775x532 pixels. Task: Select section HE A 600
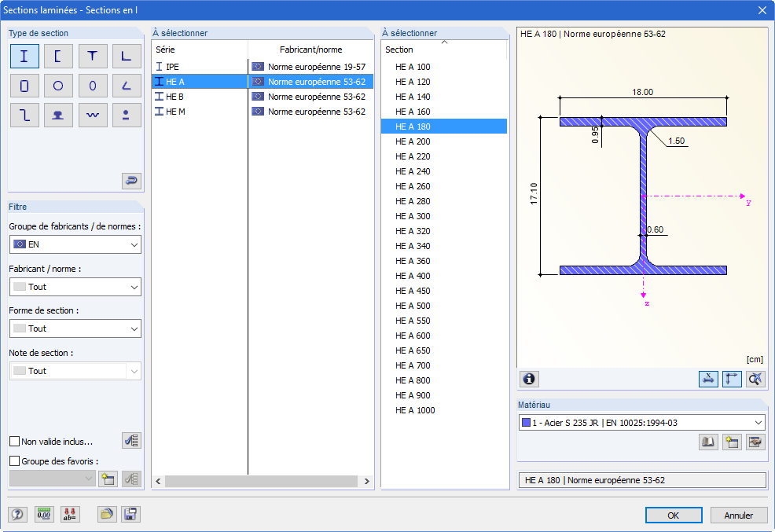[x=444, y=336]
